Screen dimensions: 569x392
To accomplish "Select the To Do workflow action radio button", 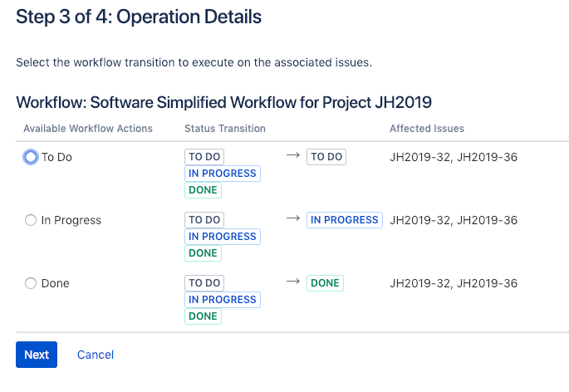I will click(x=31, y=157).
